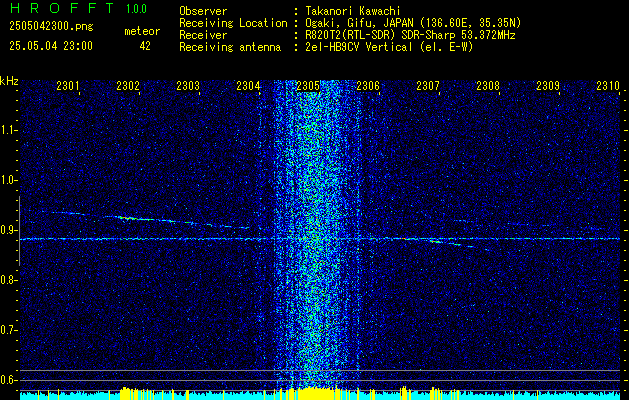Click the 2305 time marker
This screenshot has height=400, width=629.
(308, 85)
